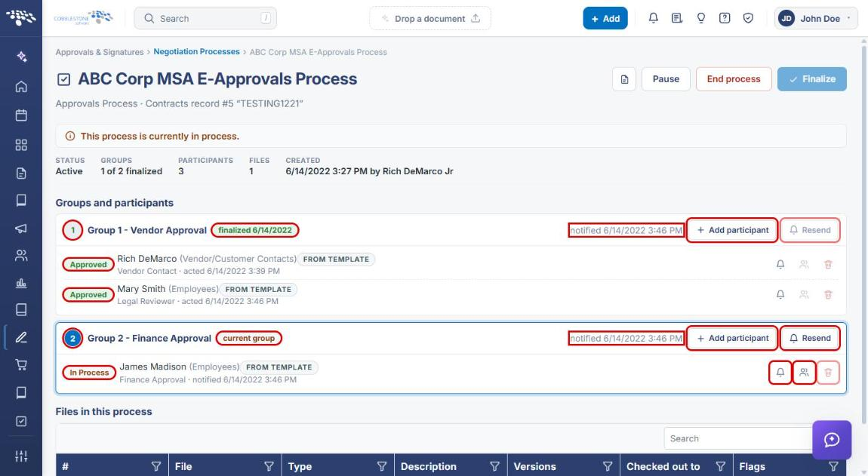Delete Mary Smith participant trash icon
This screenshot has height=476, width=868.
tap(828, 294)
